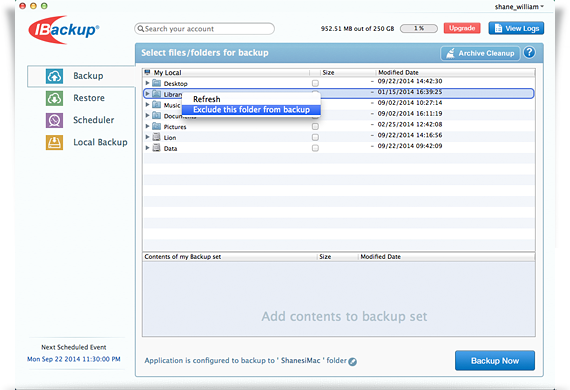This screenshot has width=570, height=390.
Task: Expand the Pictures folder
Action: coord(147,126)
